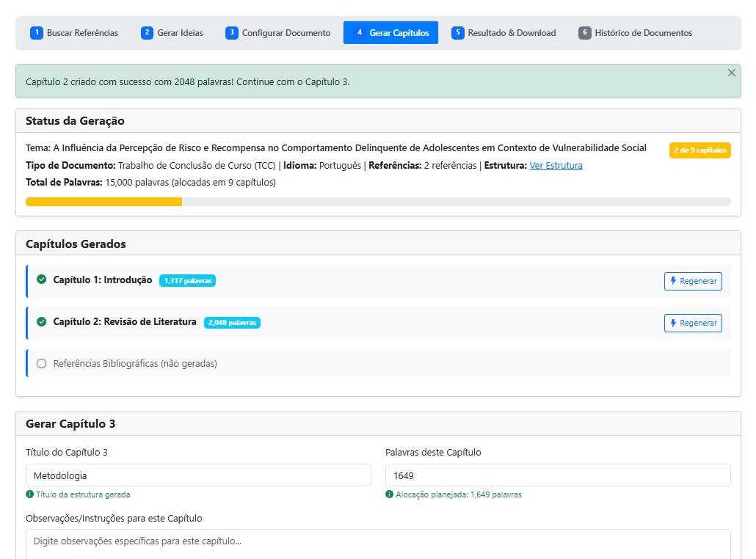Click the Observações/Instruções text area
The image size is (756, 559).
(378, 543)
